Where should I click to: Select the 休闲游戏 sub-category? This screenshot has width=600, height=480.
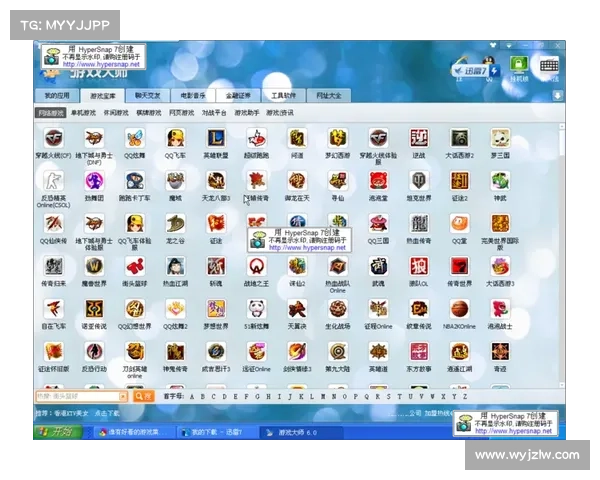coord(116,113)
